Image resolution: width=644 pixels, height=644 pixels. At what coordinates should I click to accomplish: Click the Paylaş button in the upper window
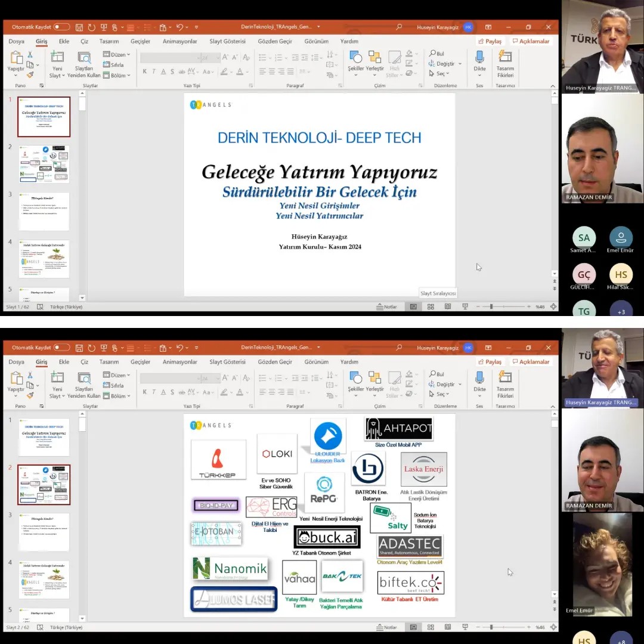tap(490, 42)
